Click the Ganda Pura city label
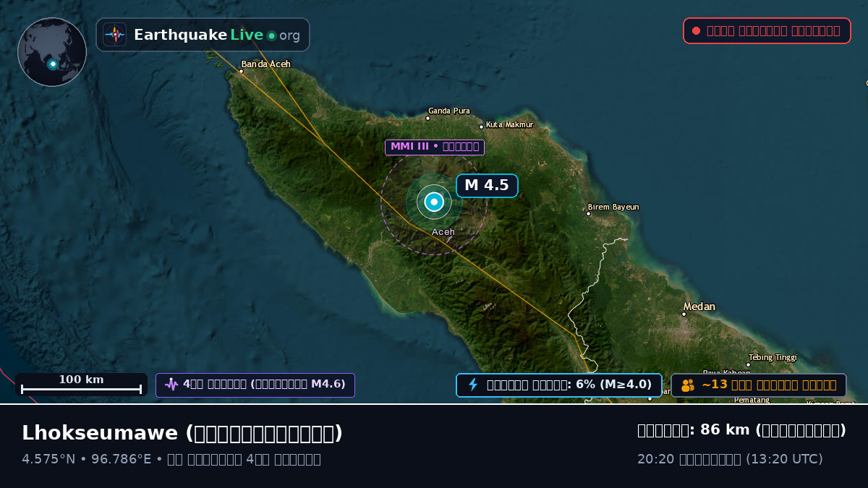 point(449,111)
